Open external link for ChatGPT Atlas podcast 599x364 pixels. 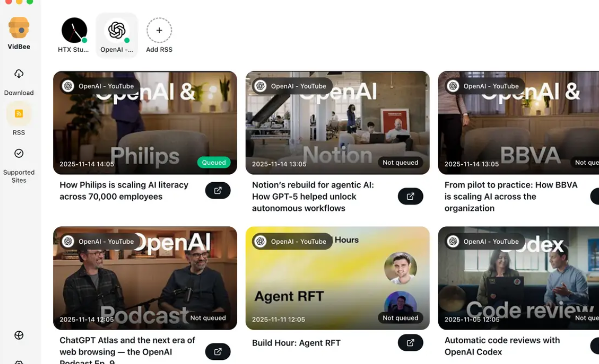pyautogui.click(x=218, y=351)
